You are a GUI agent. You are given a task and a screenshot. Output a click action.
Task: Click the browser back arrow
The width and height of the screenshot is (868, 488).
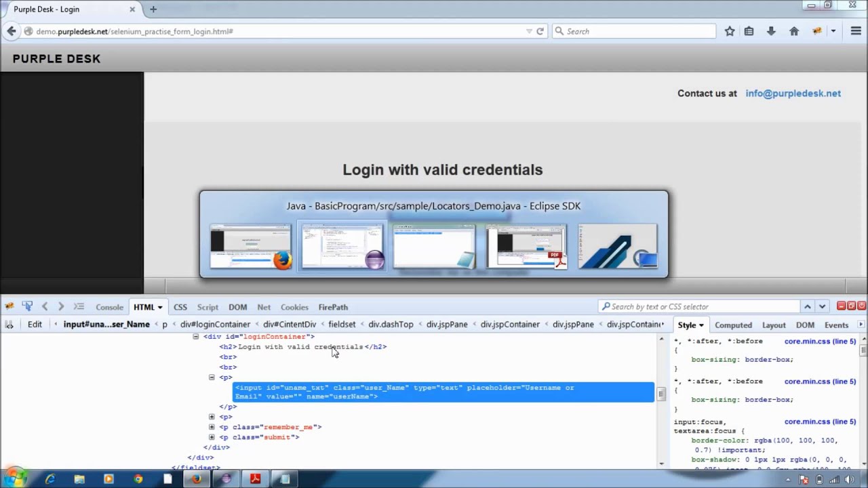coord(12,31)
